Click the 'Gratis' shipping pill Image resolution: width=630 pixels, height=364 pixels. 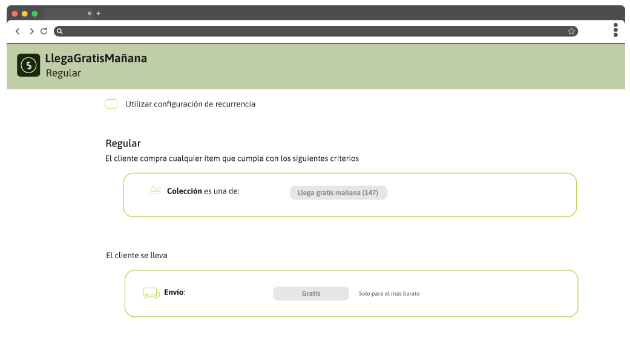tap(311, 293)
